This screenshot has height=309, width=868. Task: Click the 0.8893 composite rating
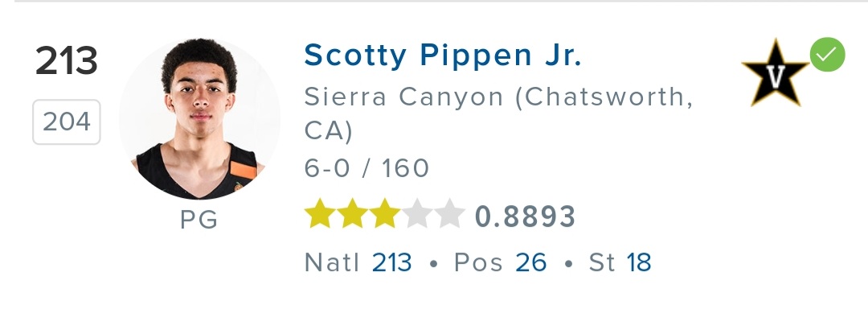525,216
